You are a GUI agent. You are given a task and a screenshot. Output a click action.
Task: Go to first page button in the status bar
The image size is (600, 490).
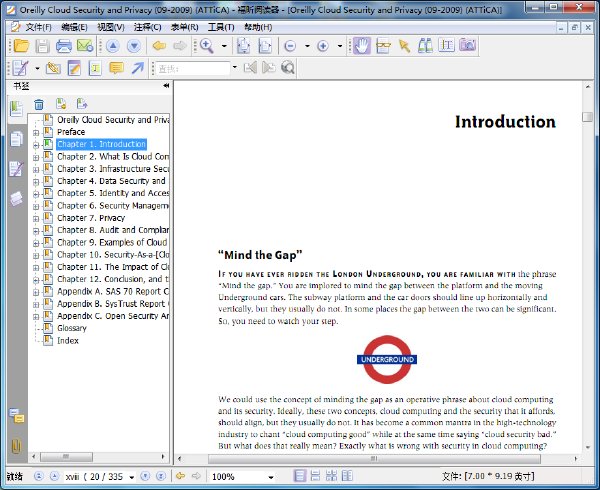39,476
